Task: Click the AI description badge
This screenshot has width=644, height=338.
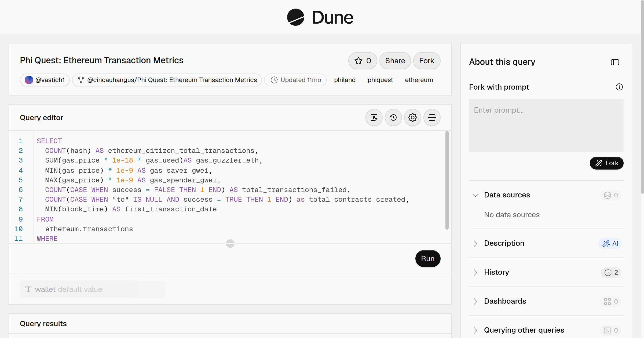Action: (610, 244)
